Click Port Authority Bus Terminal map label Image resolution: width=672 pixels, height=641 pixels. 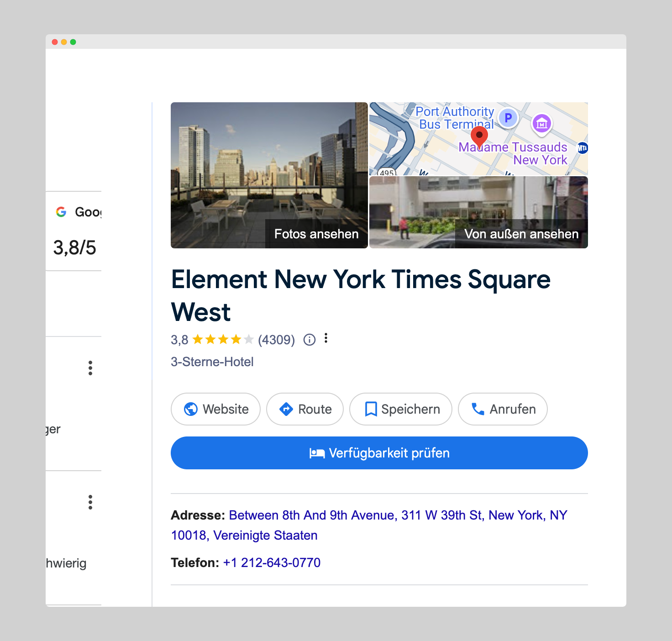point(456,118)
